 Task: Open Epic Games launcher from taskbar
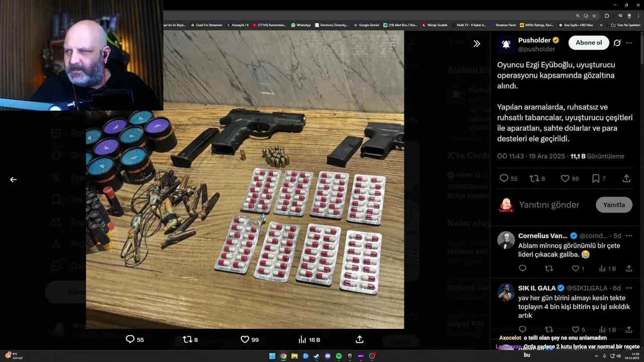pyautogui.click(x=350, y=356)
